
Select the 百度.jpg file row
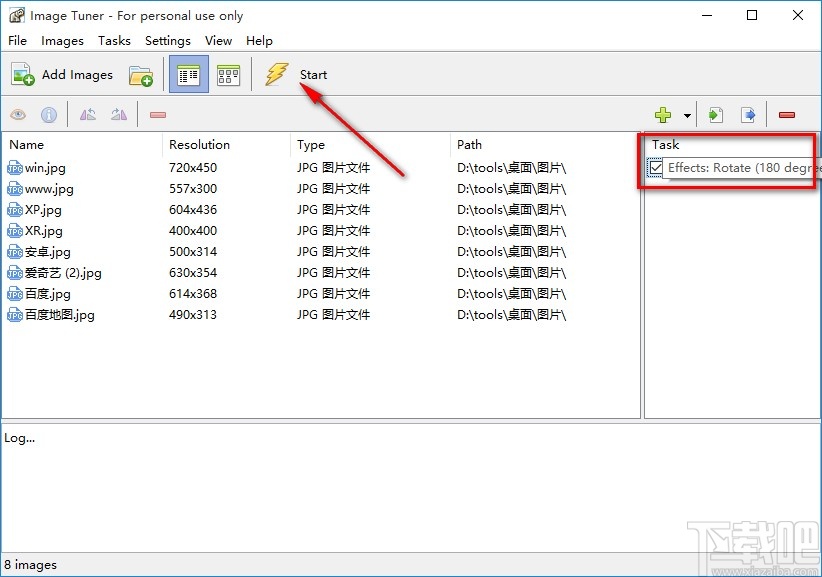coord(321,293)
